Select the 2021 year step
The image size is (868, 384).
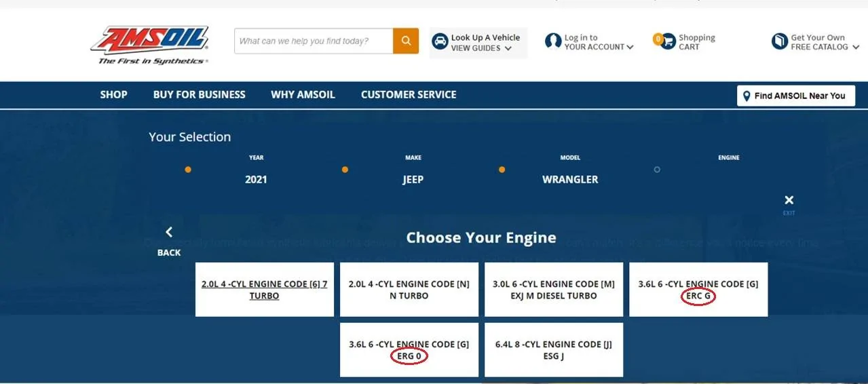tap(256, 180)
